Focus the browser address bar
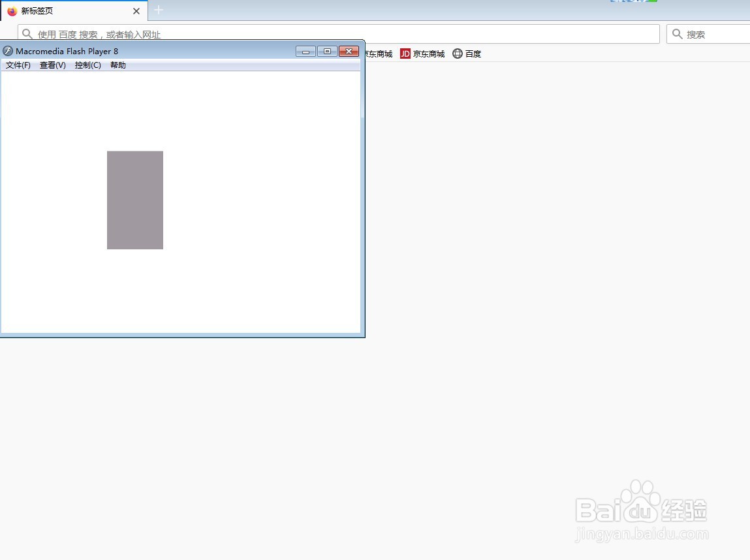 [339, 34]
